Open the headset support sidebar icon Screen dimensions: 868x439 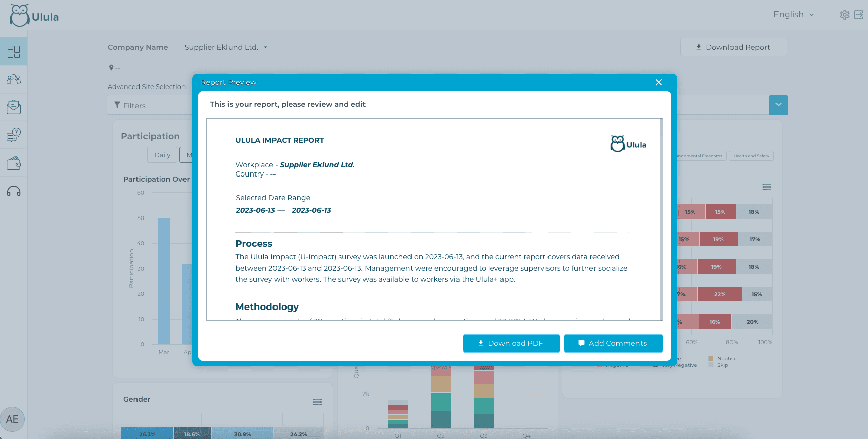coord(13,191)
